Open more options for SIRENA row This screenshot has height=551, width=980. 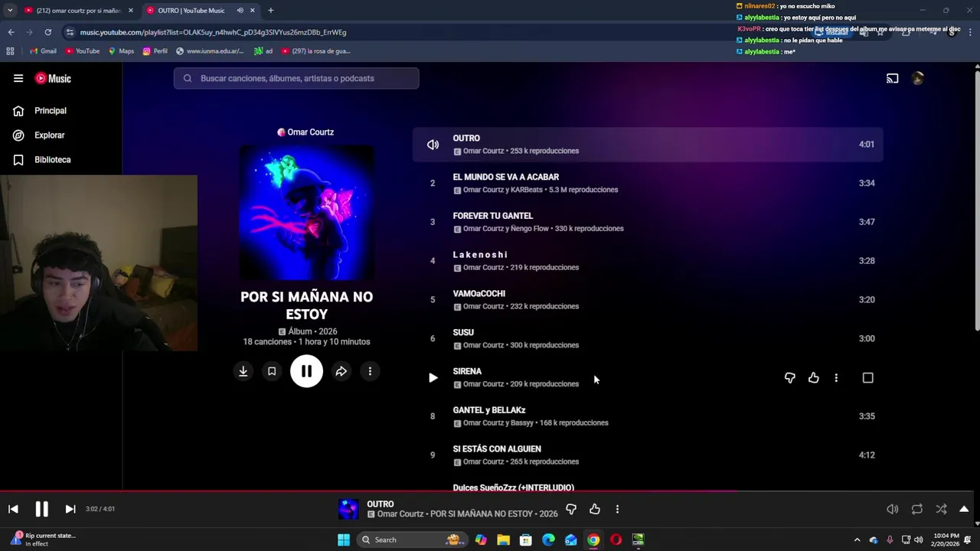[x=836, y=377]
